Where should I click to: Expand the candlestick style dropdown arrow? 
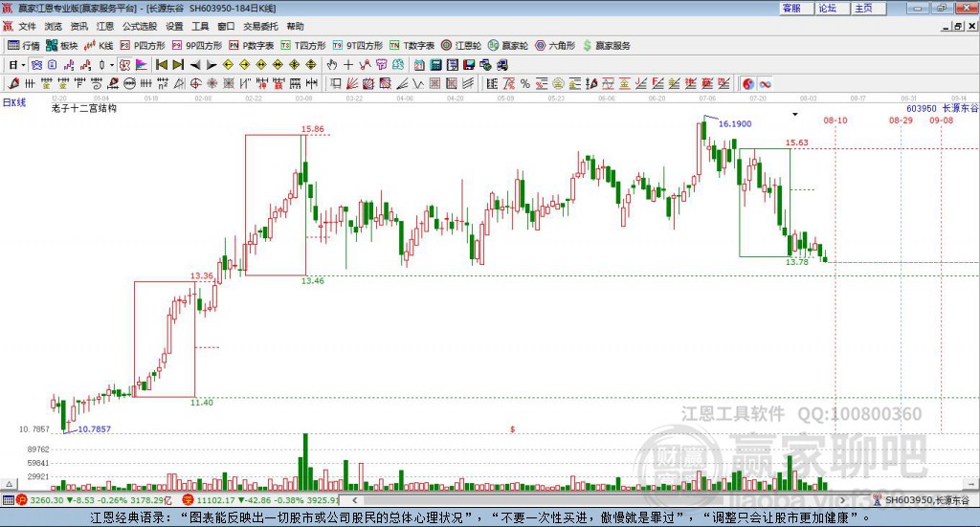[x=112, y=65]
